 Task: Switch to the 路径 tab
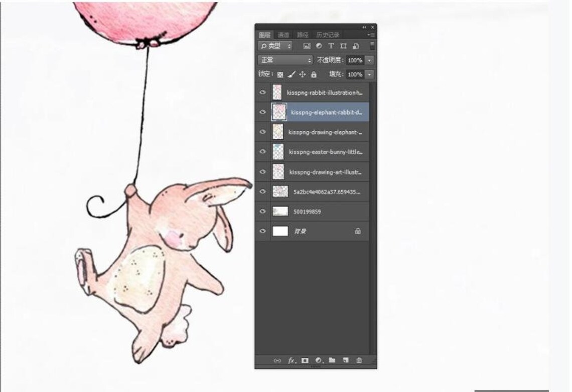point(303,35)
